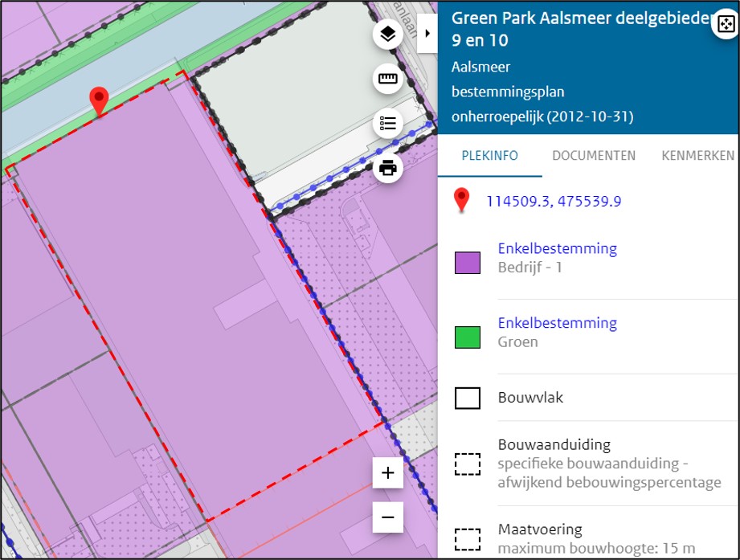Click coordinates link 114509.3, 475539.9
The width and height of the screenshot is (740, 560).
coord(554,202)
